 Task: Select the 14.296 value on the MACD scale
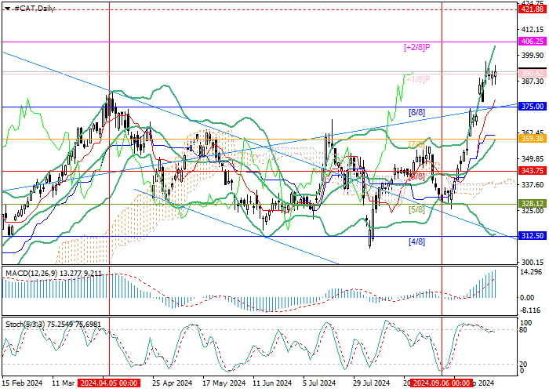(x=532, y=272)
